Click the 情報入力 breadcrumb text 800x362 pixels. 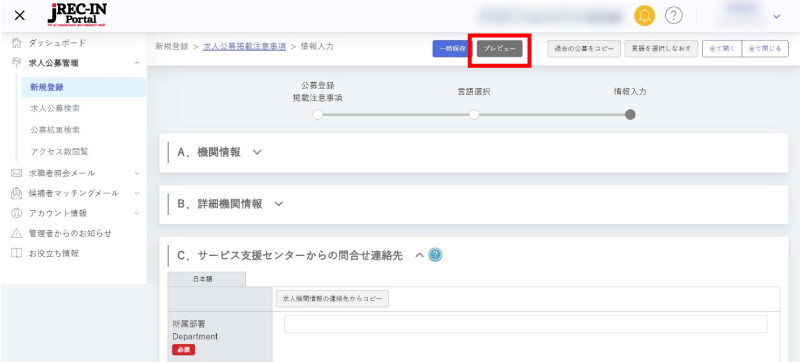[317, 46]
